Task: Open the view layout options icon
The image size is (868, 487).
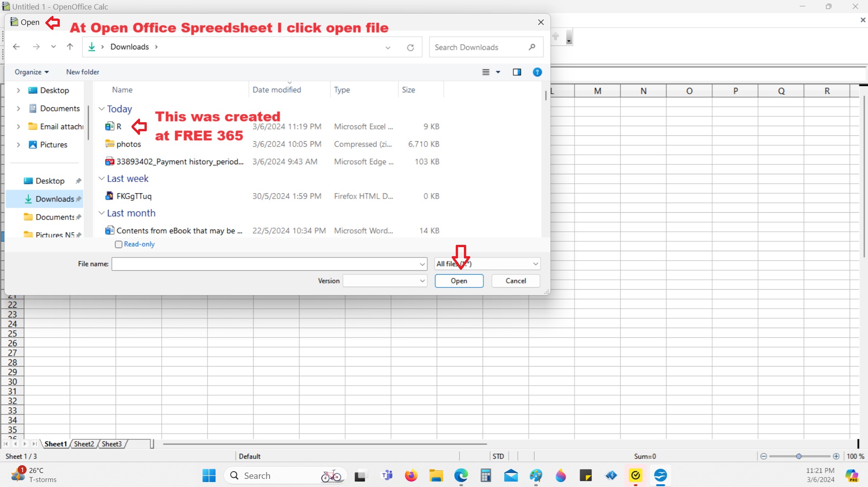Action: click(x=486, y=72)
